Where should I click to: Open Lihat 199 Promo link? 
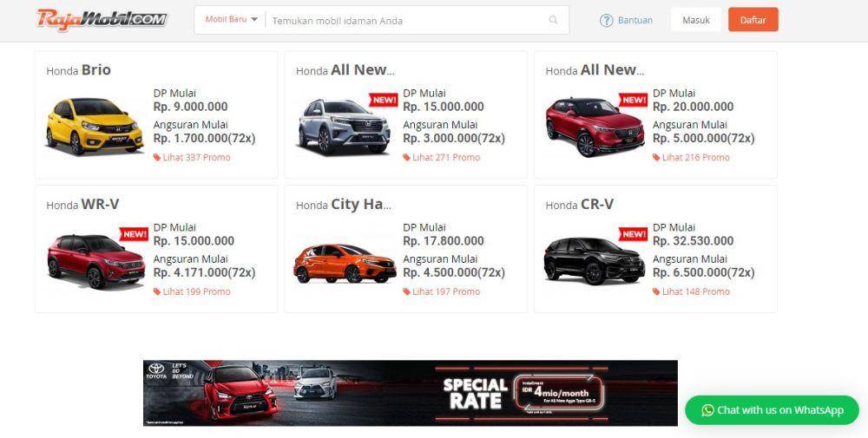(196, 292)
